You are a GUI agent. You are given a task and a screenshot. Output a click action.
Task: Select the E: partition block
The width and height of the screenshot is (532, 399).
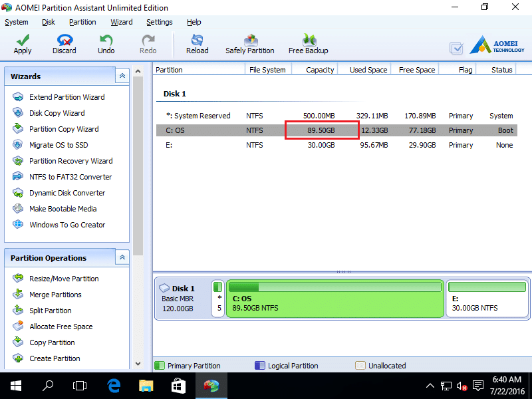487,299
